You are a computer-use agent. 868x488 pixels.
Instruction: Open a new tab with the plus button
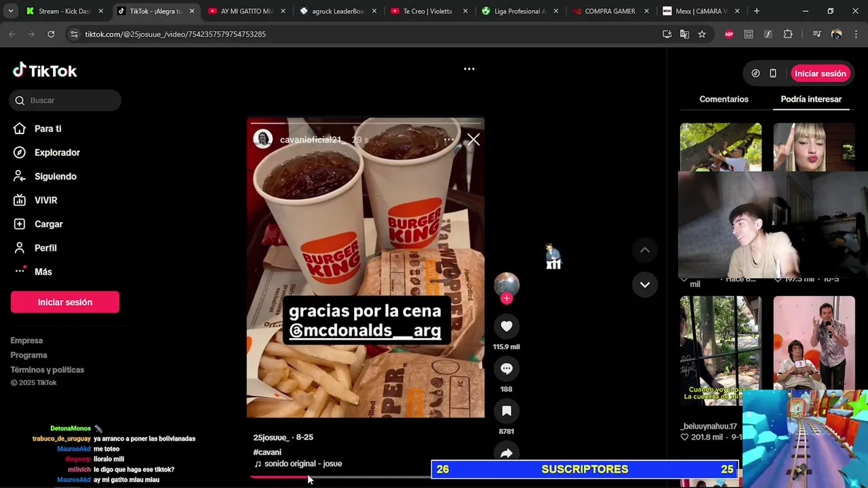click(x=756, y=11)
